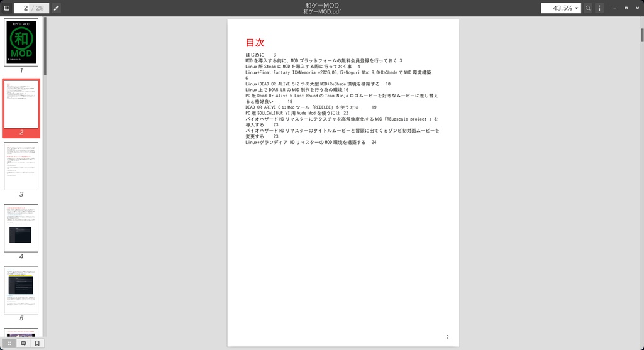644x350 pixels.
Task: Show thumbnails view in sidebar
Action: tap(9, 343)
